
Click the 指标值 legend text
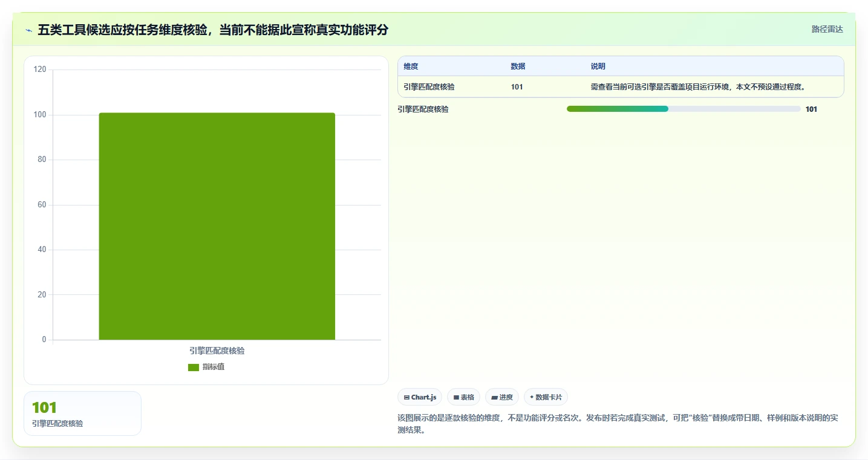pyautogui.click(x=214, y=367)
